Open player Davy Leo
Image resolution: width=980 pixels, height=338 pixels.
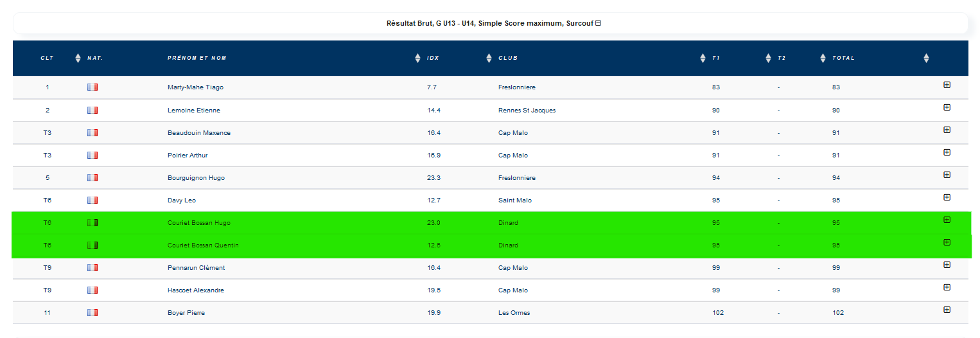[x=182, y=200]
